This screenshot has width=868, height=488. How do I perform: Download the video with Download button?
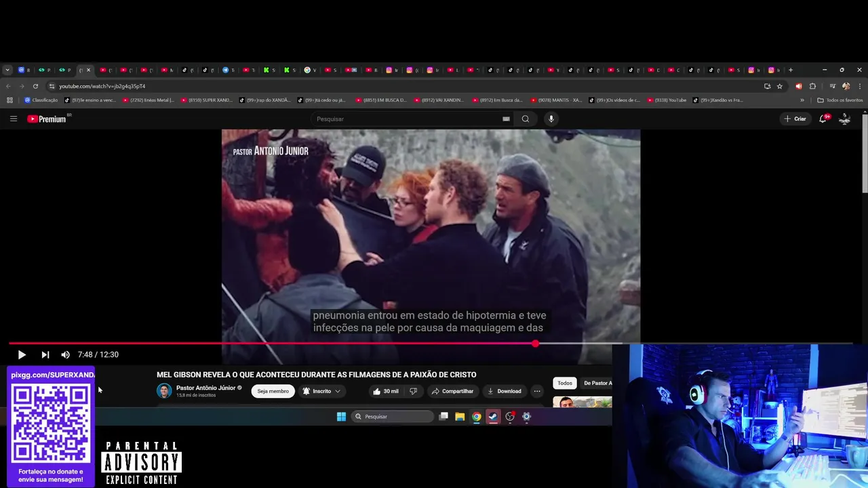pos(504,391)
